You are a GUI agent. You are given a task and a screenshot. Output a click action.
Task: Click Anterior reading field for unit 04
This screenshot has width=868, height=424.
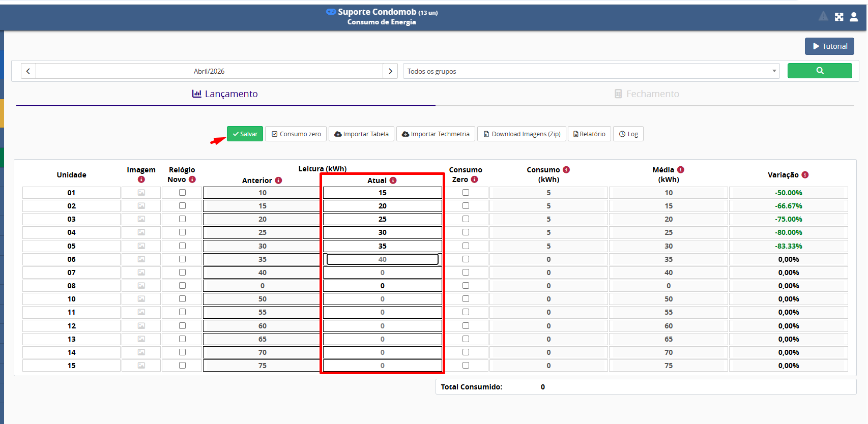[263, 232]
